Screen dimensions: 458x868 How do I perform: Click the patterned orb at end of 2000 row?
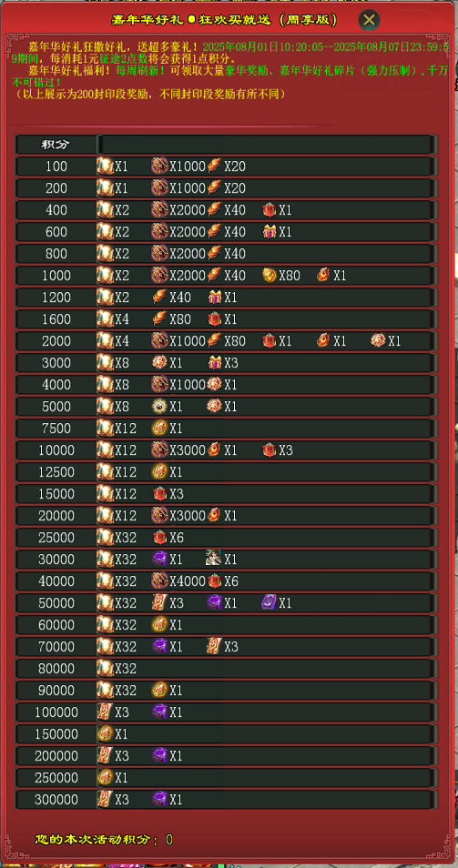378,340
